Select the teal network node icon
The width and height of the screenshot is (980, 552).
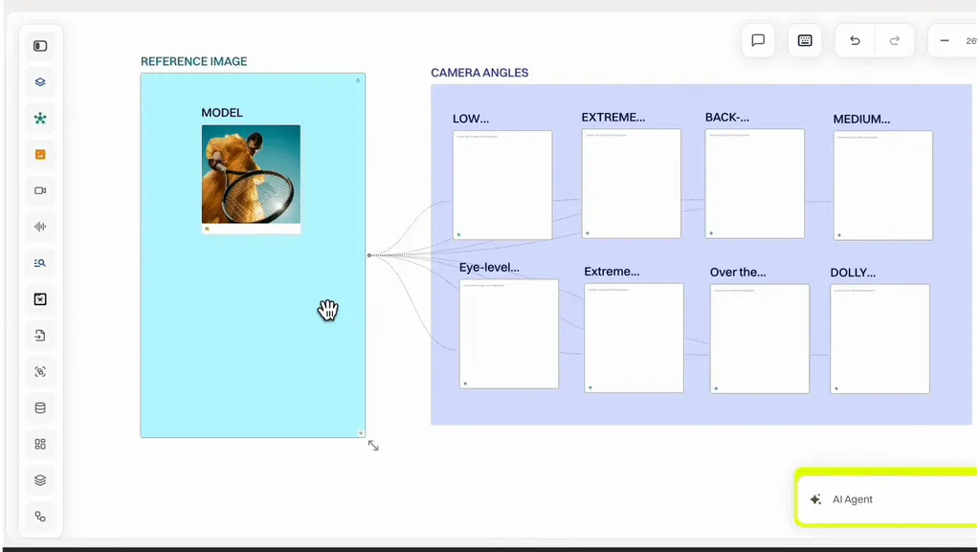pyautogui.click(x=40, y=119)
